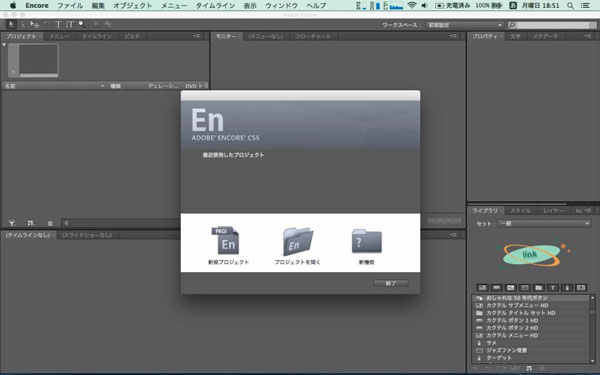Click the 新規プロジェクト label
This screenshot has height=375, width=600.
(x=228, y=262)
